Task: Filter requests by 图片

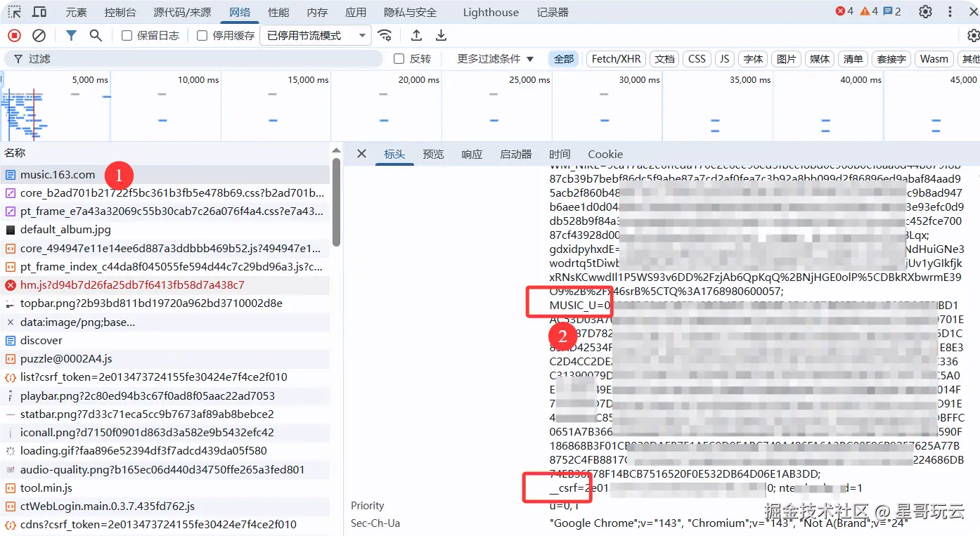Action: 786,59
